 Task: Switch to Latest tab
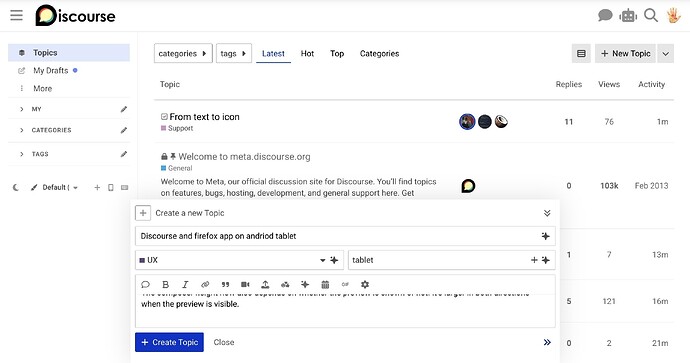point(273,54)
